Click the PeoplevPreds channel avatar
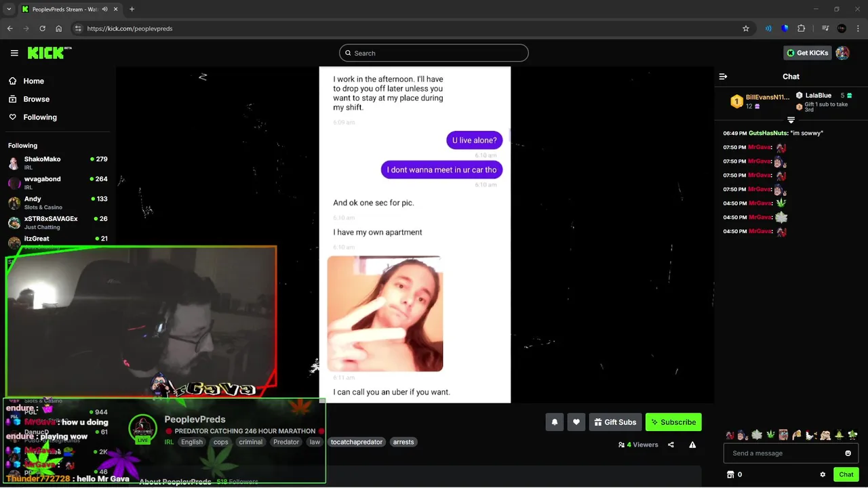The image size is (868, 488). [x=143, y=428]
